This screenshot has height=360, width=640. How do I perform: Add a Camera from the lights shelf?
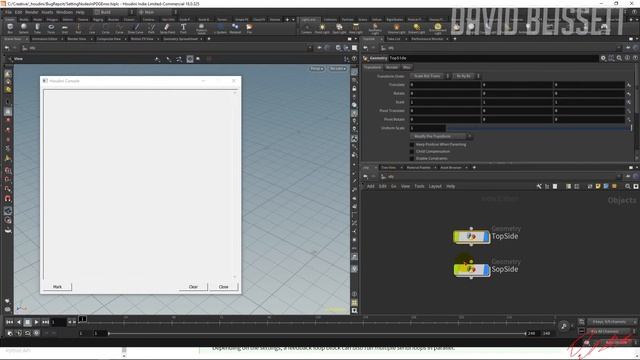[x=306, y=28]
